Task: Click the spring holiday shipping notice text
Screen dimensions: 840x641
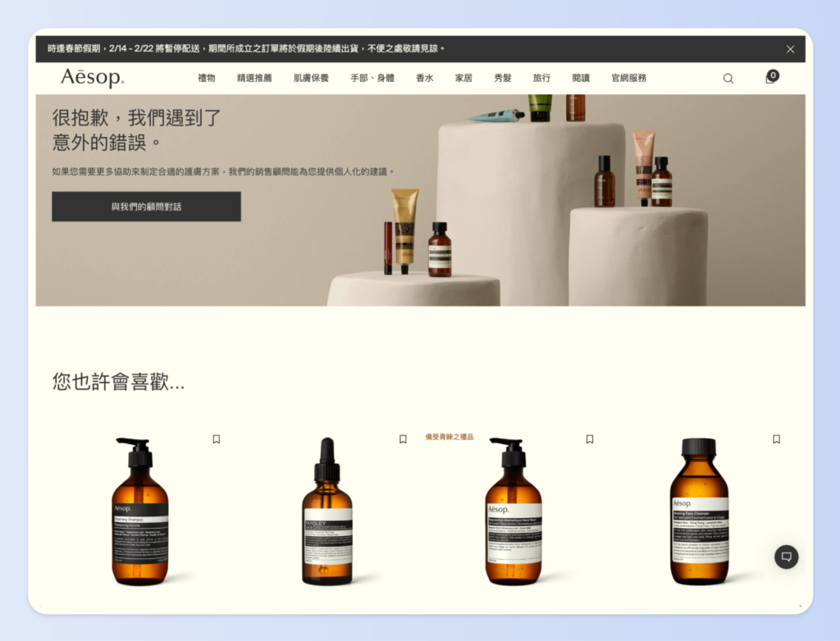Action: [x=246, y=48]
